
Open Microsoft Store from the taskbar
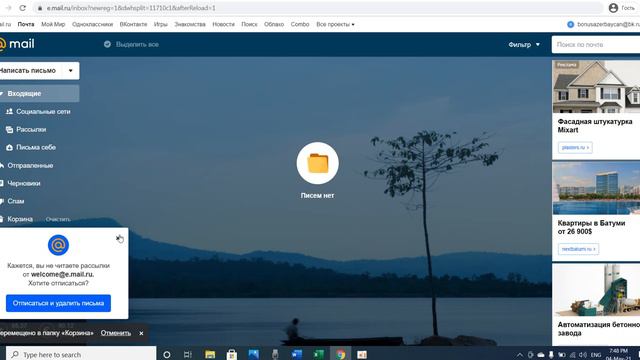point(232,354)
